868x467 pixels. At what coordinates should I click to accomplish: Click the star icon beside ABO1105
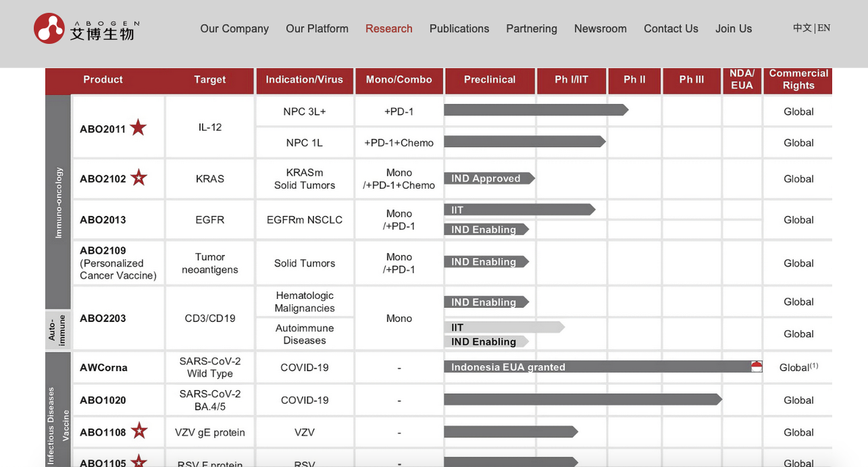138,462
